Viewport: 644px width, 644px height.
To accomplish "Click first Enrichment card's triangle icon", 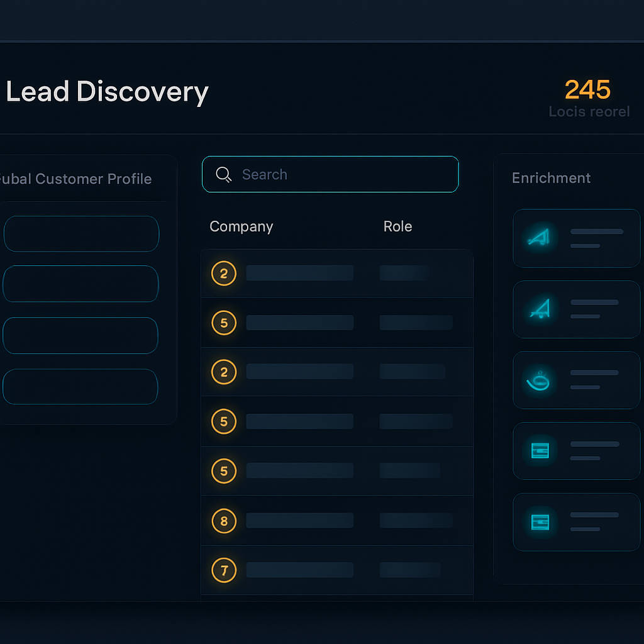I will (539, 237).
